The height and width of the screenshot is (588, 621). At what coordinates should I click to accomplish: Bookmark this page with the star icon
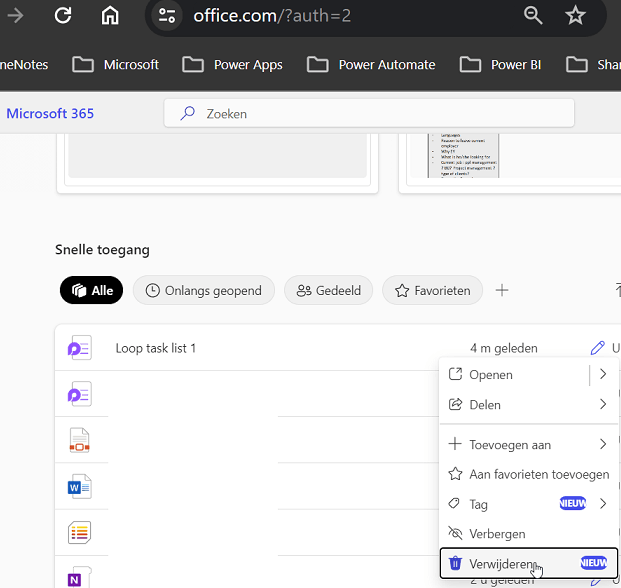coord(575,16)
